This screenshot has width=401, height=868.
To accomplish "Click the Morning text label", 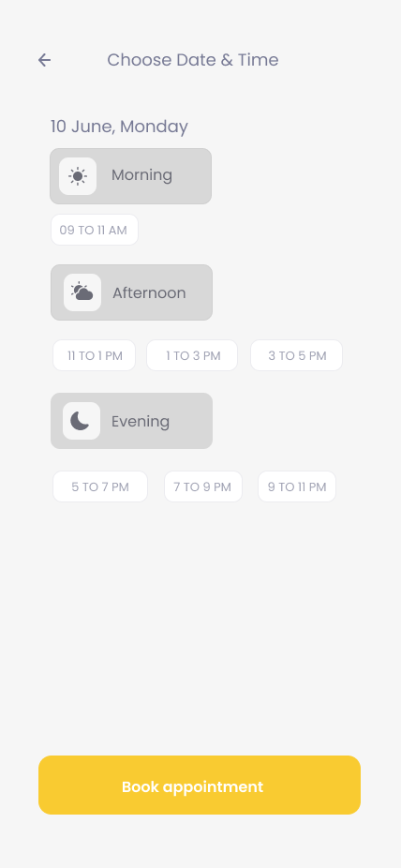I will tap(141, 175).
